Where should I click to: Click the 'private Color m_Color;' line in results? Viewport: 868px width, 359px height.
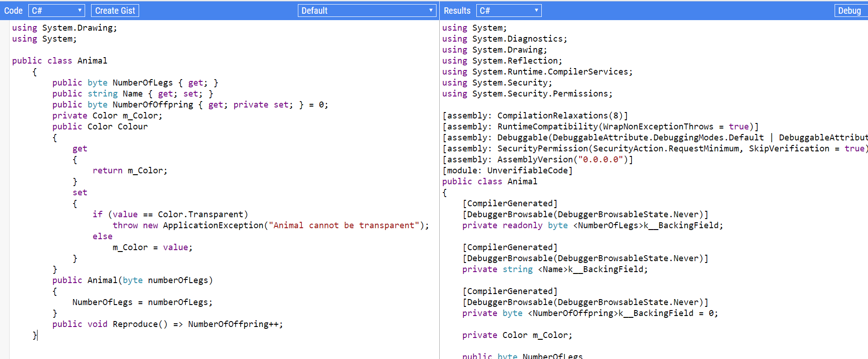(517, 335)
